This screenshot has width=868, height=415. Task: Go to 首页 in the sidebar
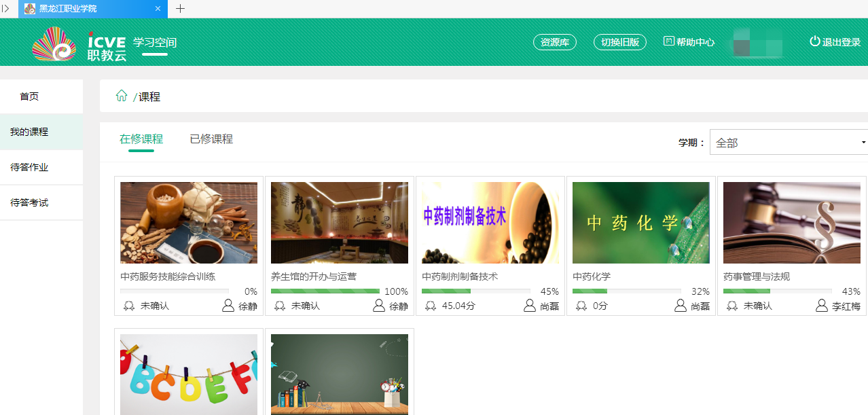[29, 96]
